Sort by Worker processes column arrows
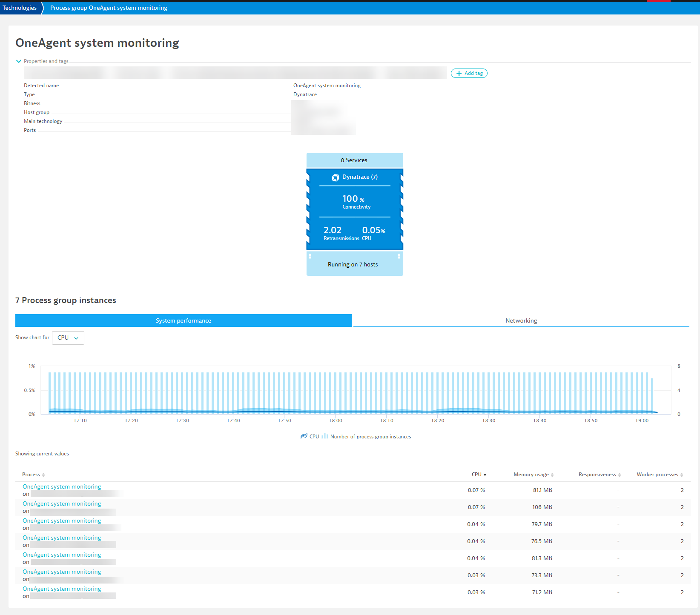The image size is (700, 615). coord(682,475)
